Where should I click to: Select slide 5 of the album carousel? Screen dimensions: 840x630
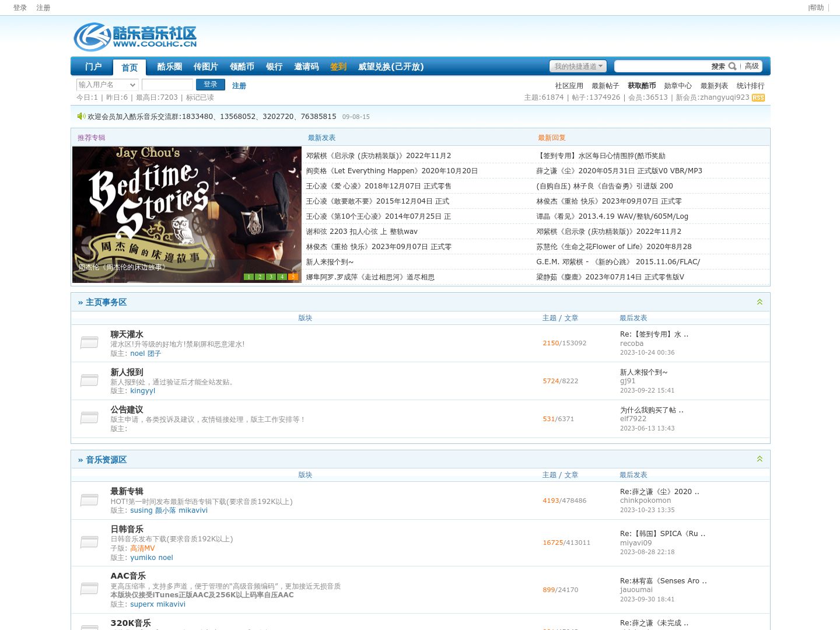(293, 276)
